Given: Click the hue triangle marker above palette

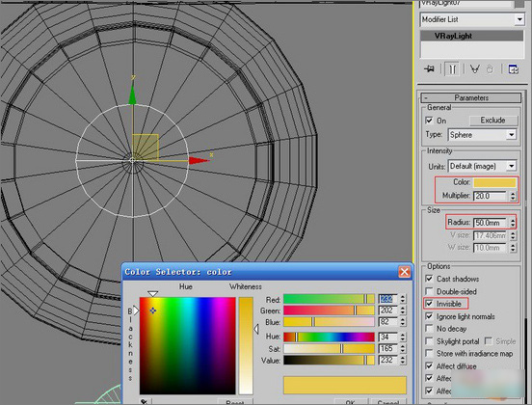Looking at the screenshot, I should click(x=152, y=294).
